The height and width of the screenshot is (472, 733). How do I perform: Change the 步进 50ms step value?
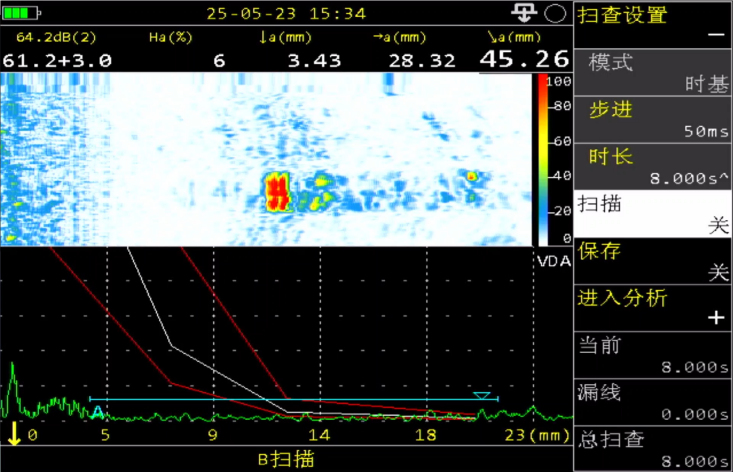[654, 119]
